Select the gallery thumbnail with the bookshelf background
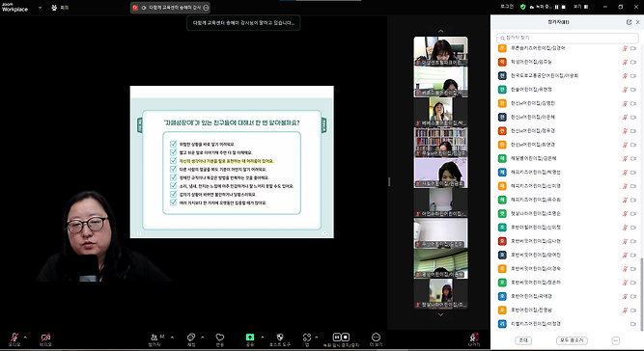 coord(440,143)
